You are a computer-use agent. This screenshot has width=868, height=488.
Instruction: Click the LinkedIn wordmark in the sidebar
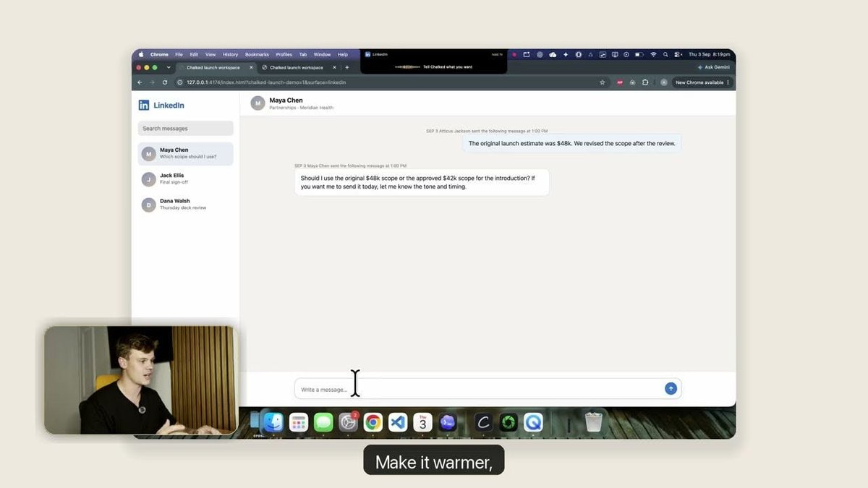169,105
